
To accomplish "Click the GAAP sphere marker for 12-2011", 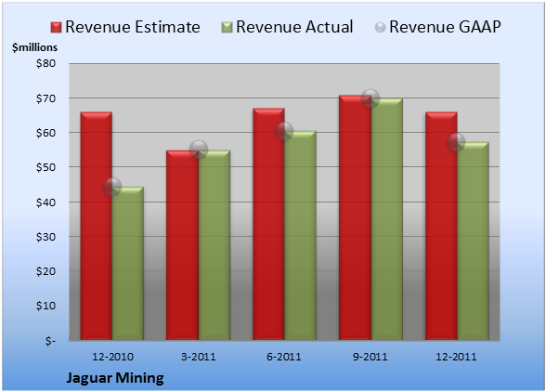I will tap(456, 142).
